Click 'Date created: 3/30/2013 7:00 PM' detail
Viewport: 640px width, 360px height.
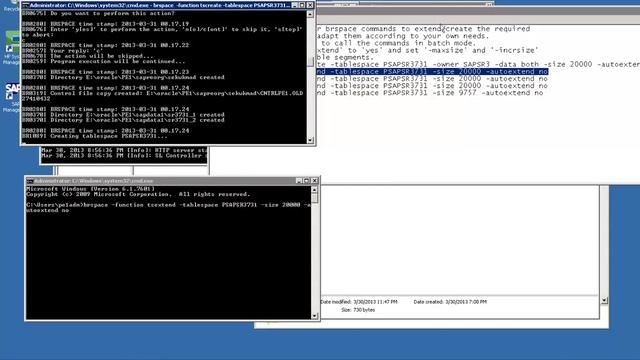[450, 302]
